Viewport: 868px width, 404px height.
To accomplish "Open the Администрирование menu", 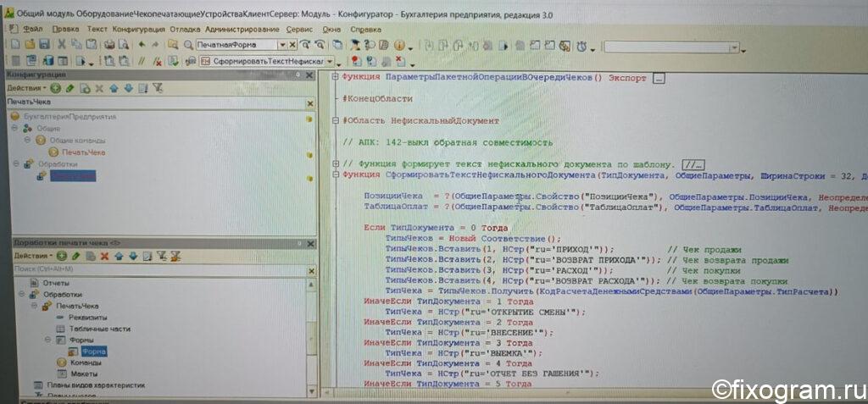I will (242, 30).
